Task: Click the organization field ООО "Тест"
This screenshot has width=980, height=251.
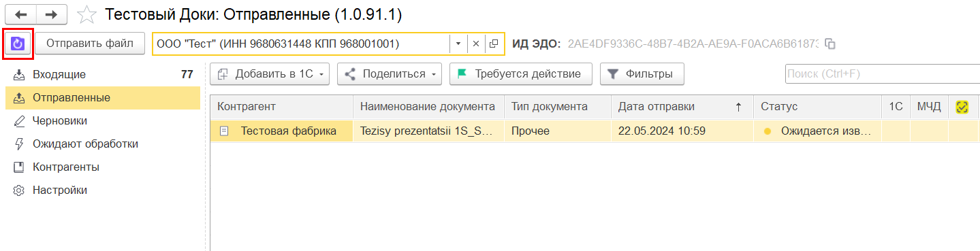Action: [301, 44]
